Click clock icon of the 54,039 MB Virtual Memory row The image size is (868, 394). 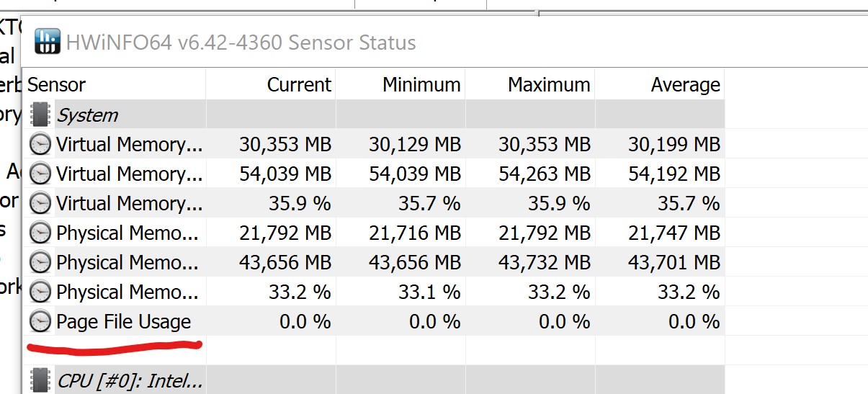point(40,174)
